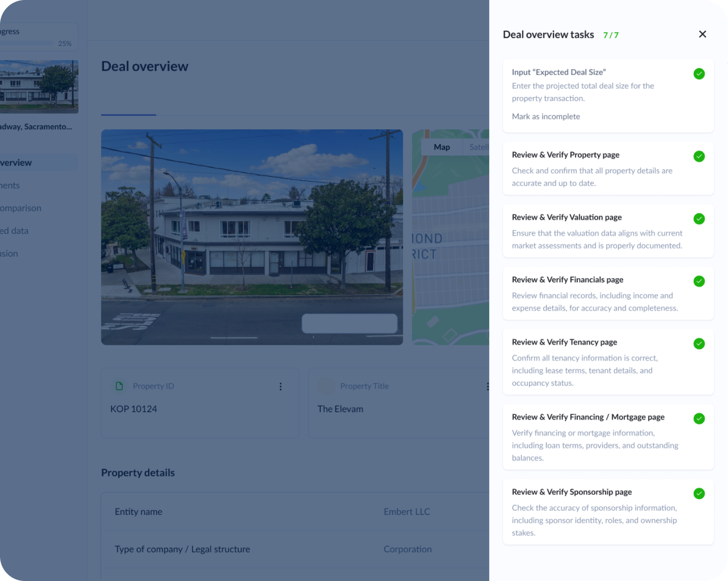This screenshot has width=728, height=581.
Task: Click the Embert LLC value
Action: coord(407,512)
